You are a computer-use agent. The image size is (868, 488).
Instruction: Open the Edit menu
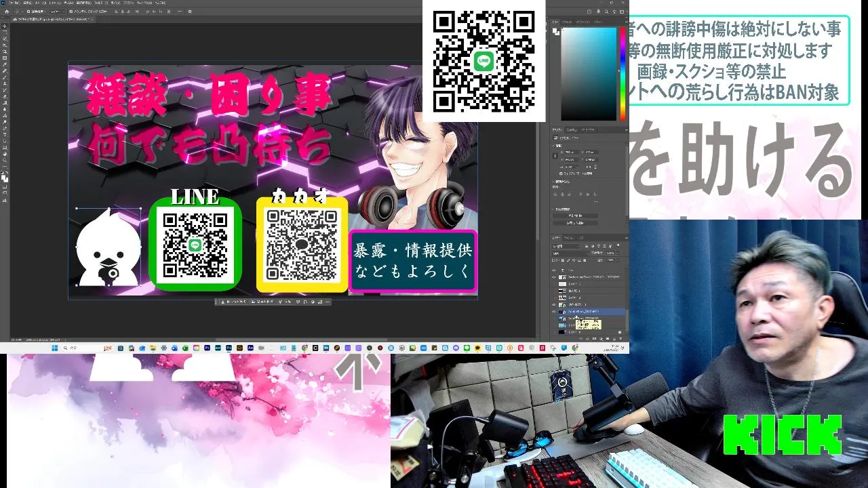[27, 3]
